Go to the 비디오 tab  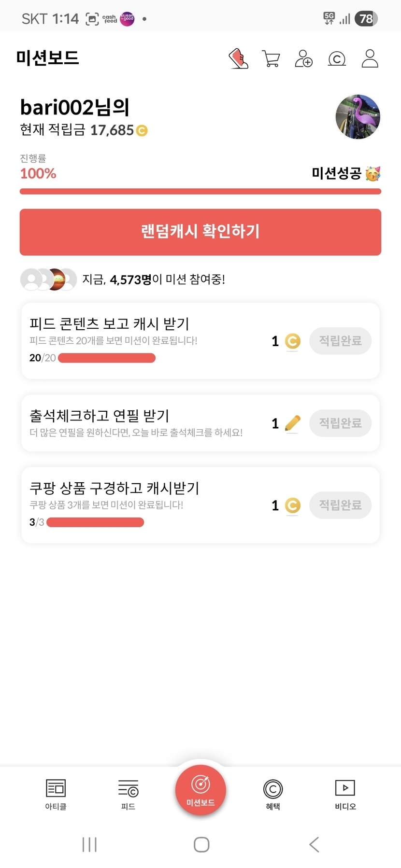point(345,794)
